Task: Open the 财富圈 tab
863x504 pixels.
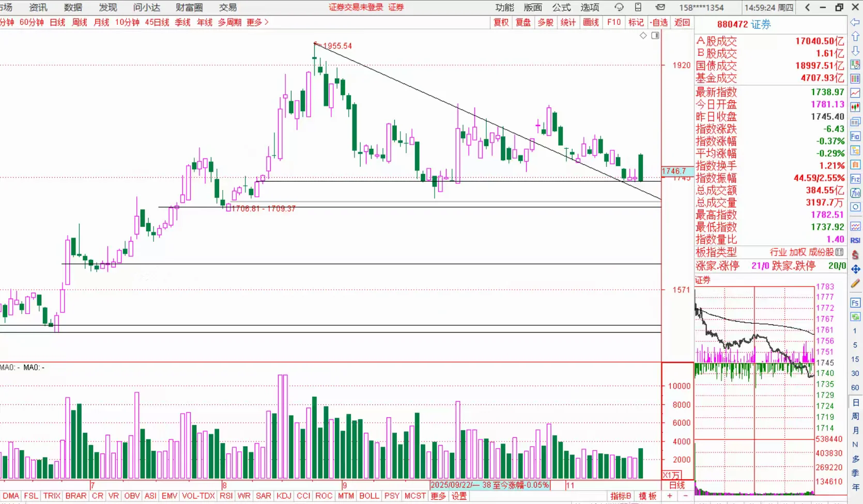Action: 189,7
